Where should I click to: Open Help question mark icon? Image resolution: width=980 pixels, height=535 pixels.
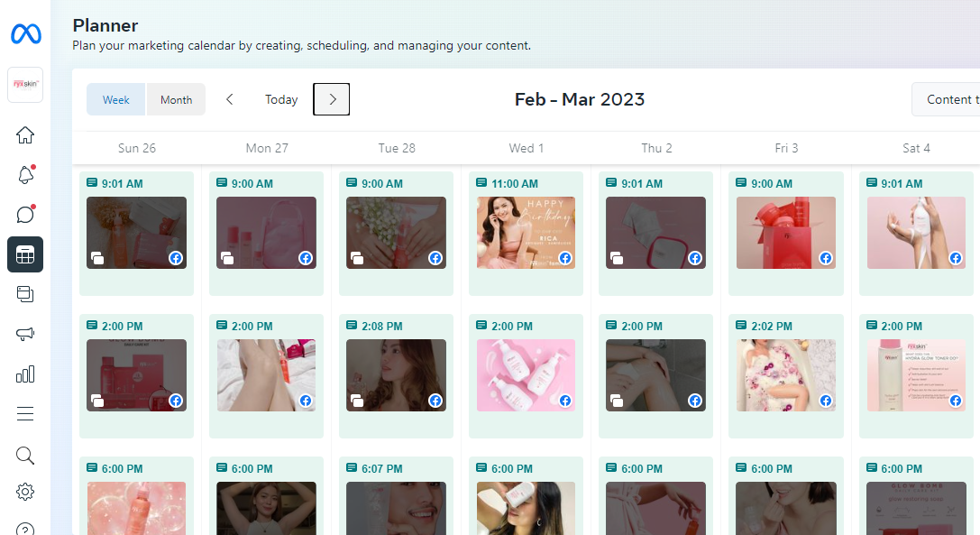(x=25, y=529)
